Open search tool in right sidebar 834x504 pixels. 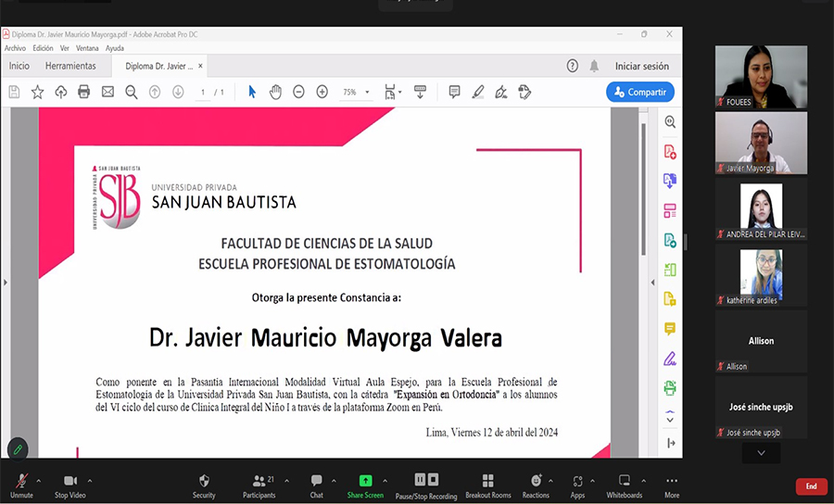click(670, 121)
